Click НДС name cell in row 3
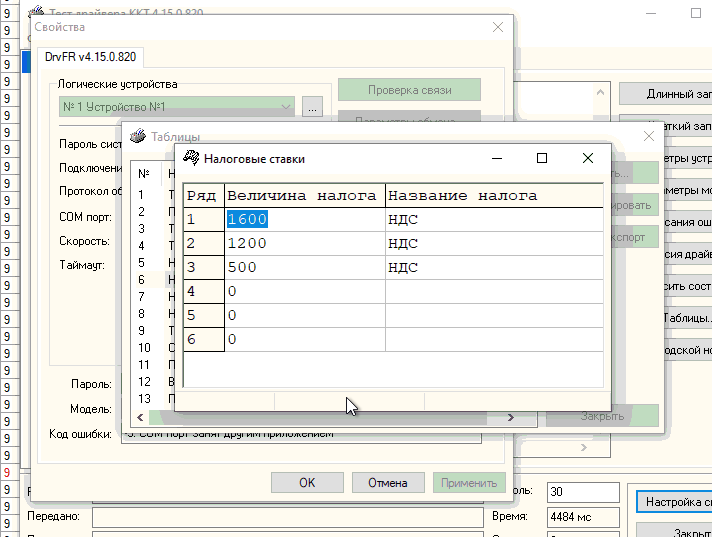 coord(494,267)
